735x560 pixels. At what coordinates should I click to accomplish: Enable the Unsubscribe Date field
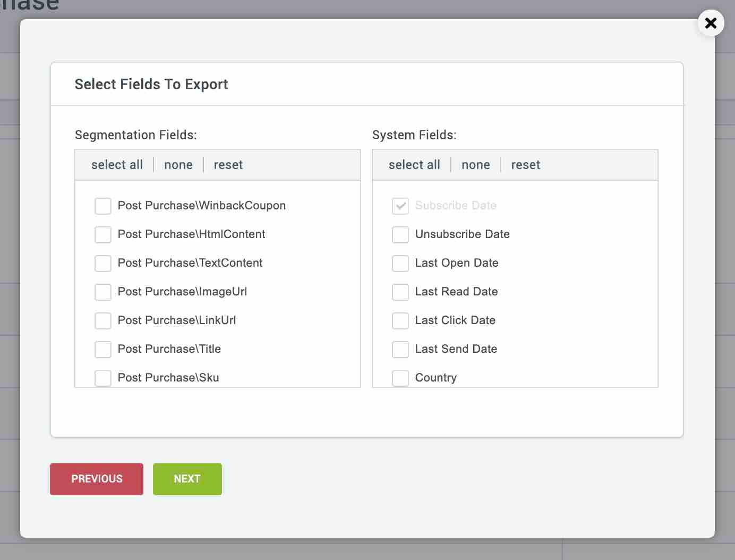coord(400,235)
